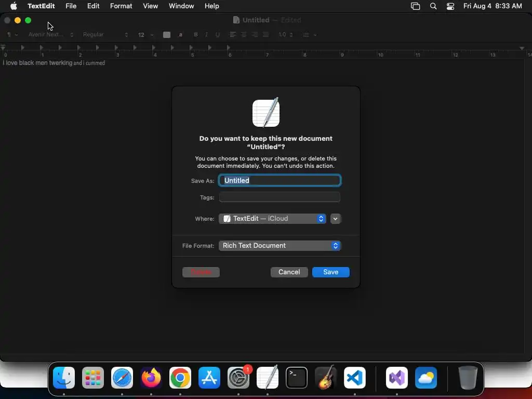Open the Help menu
This screenshot has width=532, height=399.
click(212, 6)
